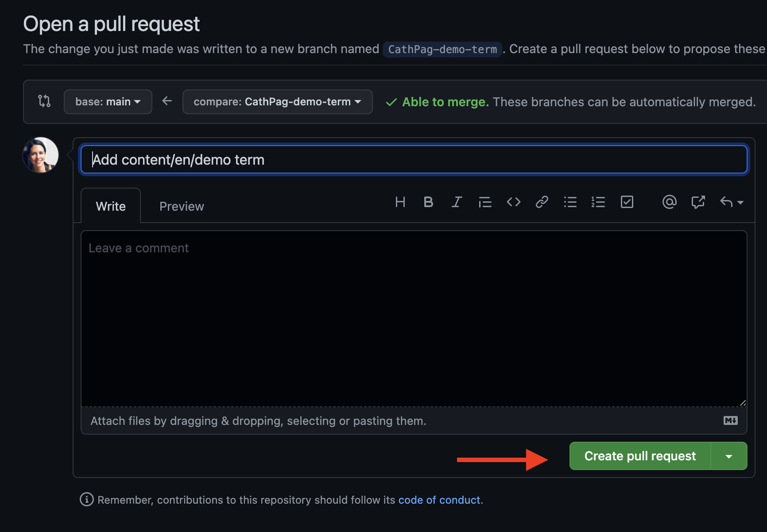Switch to the Preview tab
The height and width of the screenshot is (532, 767).
point(182,206)
